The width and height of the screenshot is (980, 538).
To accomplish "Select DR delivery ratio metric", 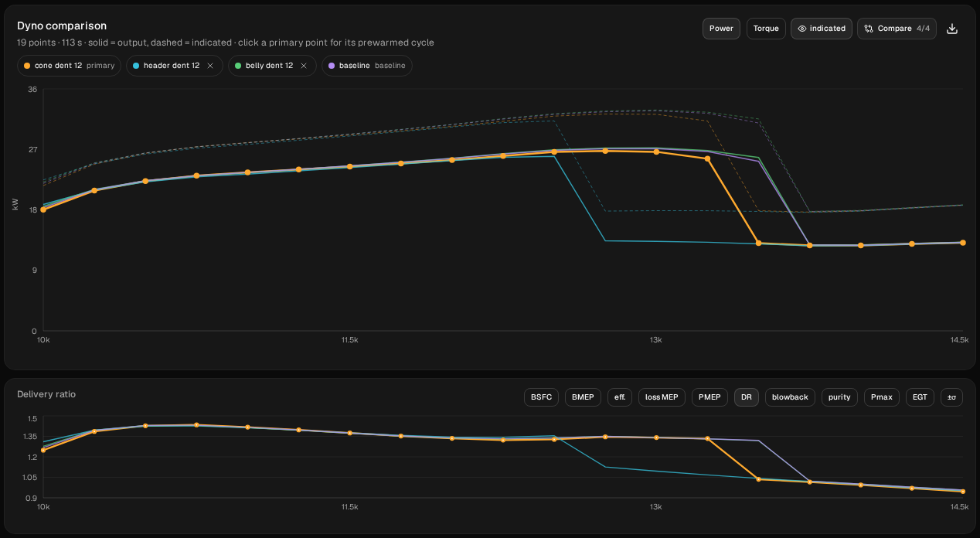I will click(x=747, y=397).
